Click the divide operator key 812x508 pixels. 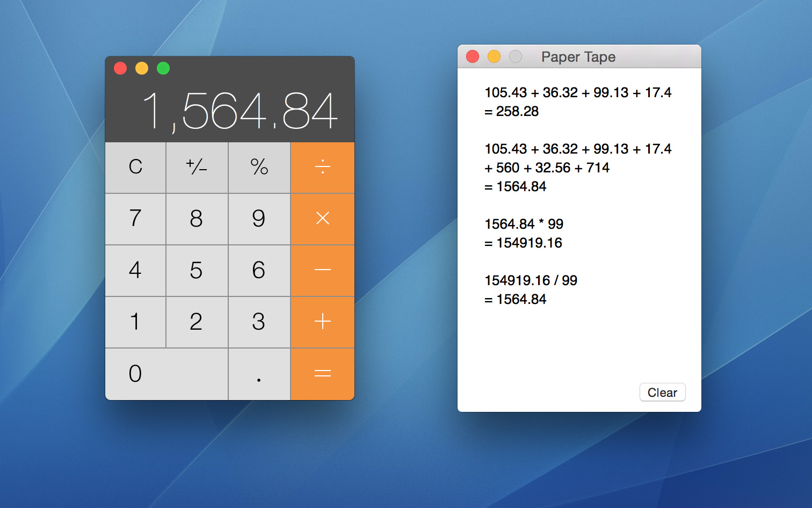click(322, 168)
